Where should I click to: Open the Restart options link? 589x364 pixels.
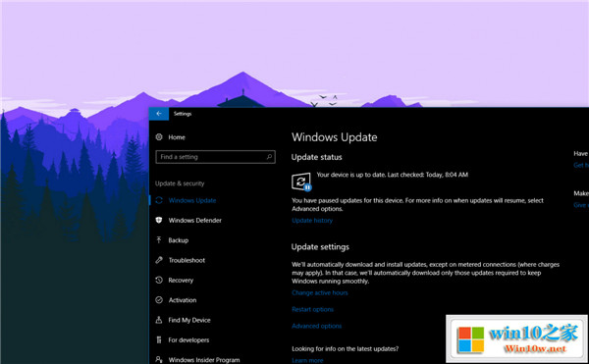312,309
